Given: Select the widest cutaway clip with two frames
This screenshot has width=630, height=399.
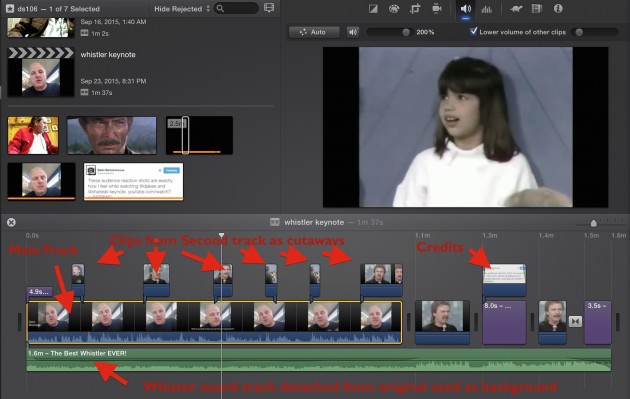Looking at the screenshot, I should click(x=381, y=280).
